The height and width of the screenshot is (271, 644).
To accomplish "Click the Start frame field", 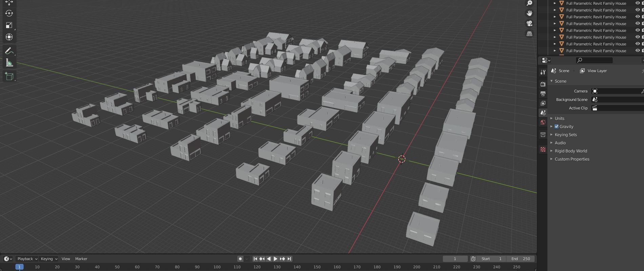I will click(491, 259).
